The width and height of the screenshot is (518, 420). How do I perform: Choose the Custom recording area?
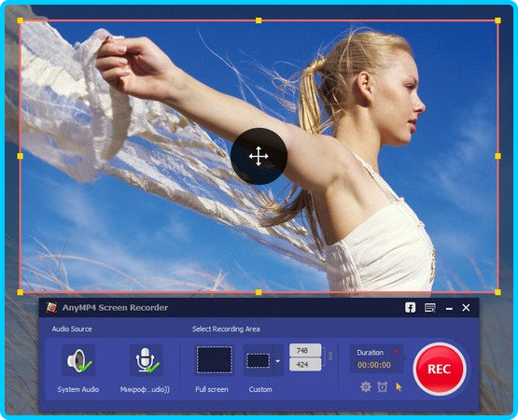[259, 360]
